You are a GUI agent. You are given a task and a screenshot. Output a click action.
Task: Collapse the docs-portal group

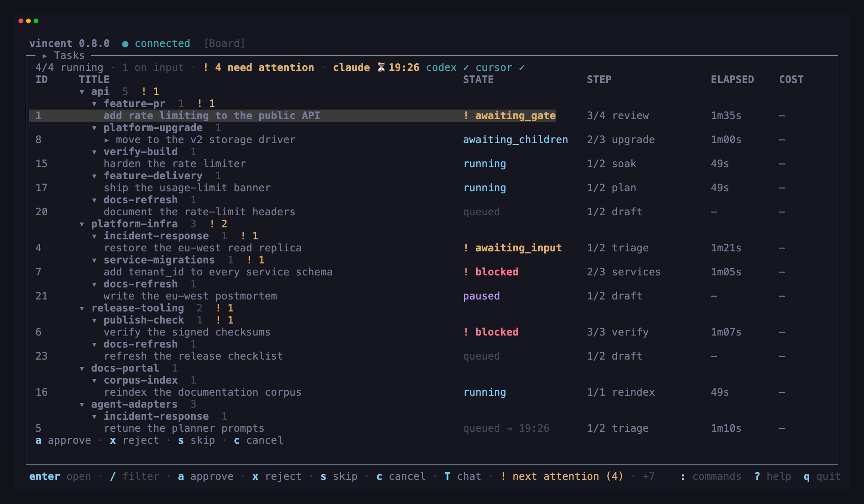click(82, 369)
